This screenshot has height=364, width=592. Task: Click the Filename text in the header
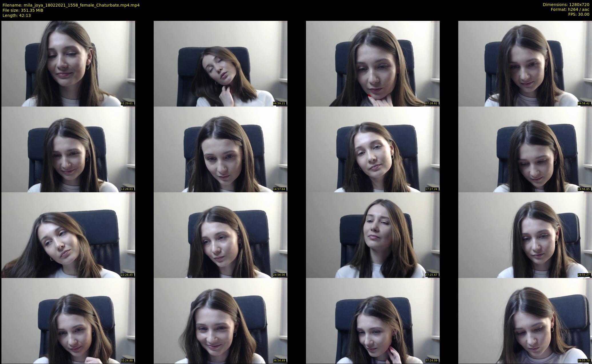(x=71, y=5)
